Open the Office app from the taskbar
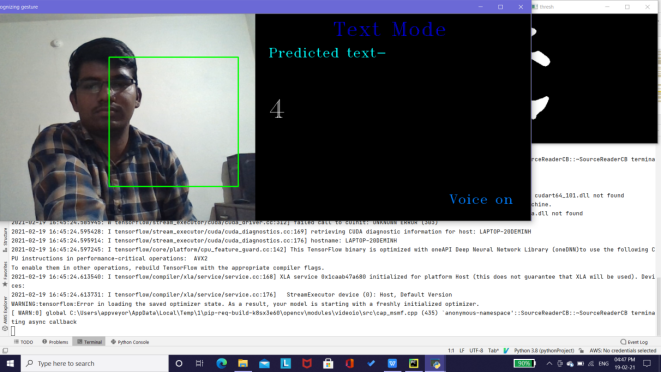 [349, 363]
